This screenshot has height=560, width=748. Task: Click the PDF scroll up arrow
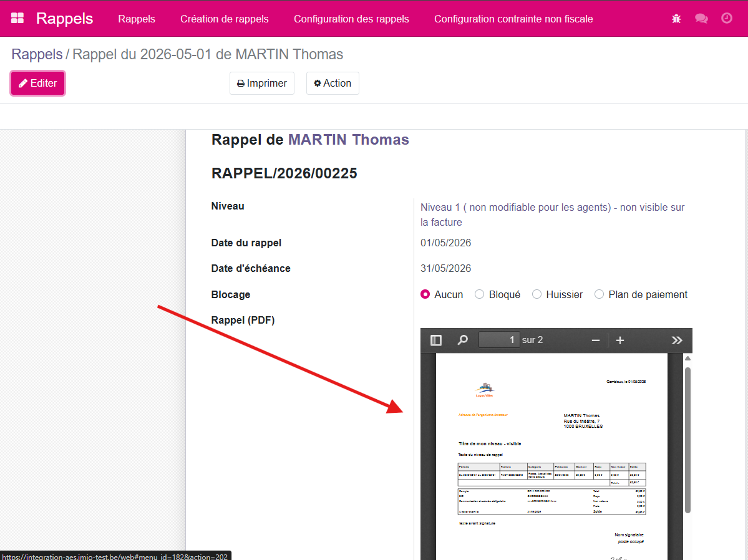coord(687,358)
